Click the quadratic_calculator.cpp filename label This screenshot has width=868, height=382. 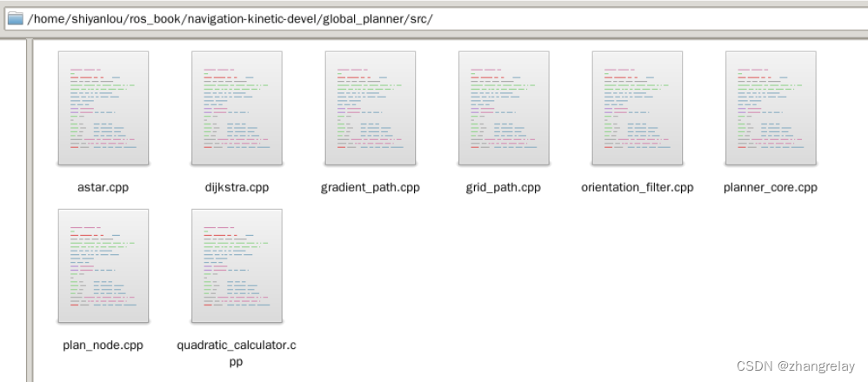pyautogui.click(x=237, y=353)
